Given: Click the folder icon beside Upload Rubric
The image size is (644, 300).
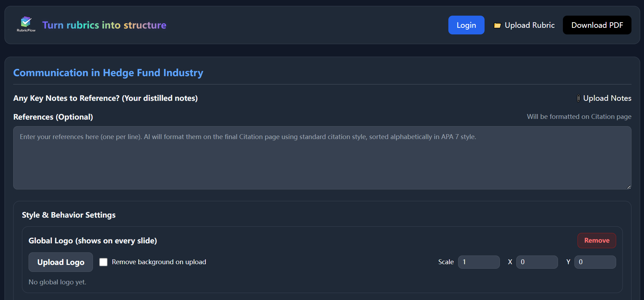Looking at the screenshot, I should click(497, 25).
